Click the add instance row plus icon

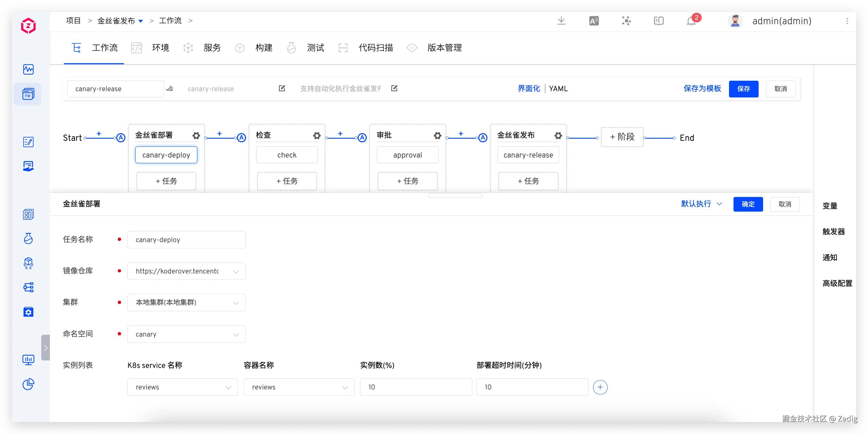click(x=600, y=387)
